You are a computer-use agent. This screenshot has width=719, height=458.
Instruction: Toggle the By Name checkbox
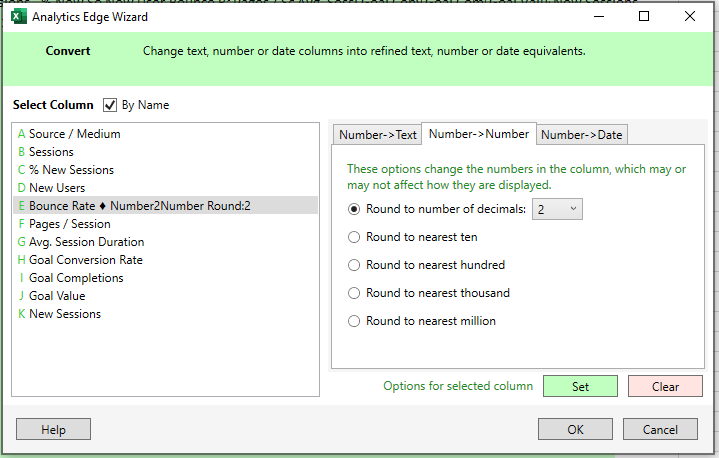click(x=110, y=105)
